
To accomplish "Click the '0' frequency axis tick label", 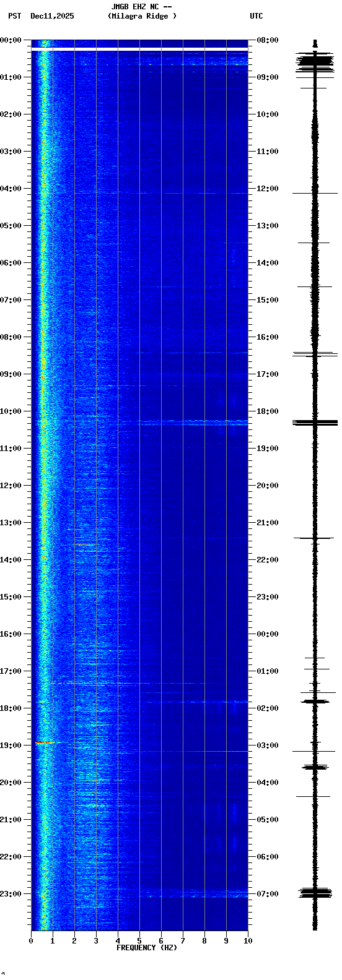I will 31,941.
